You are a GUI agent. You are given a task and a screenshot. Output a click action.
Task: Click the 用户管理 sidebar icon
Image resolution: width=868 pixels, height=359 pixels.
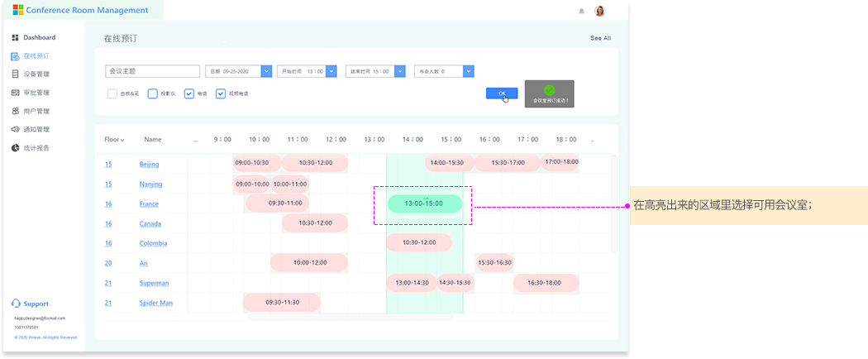coord(15,111)
